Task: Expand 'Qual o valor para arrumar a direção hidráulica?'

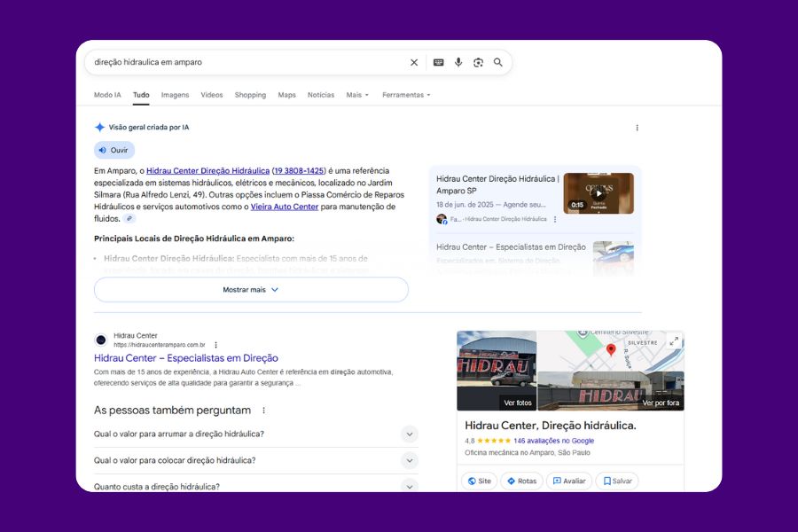Action: pos(256,434)
